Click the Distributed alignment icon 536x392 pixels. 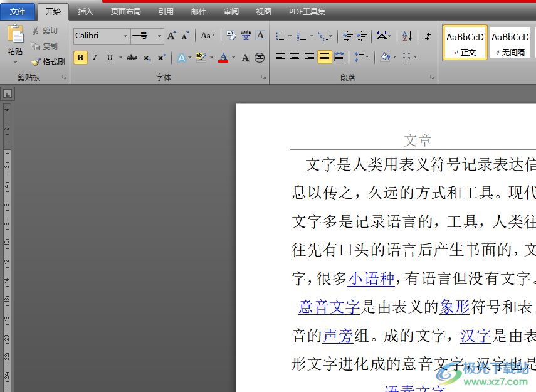point(339,57)
